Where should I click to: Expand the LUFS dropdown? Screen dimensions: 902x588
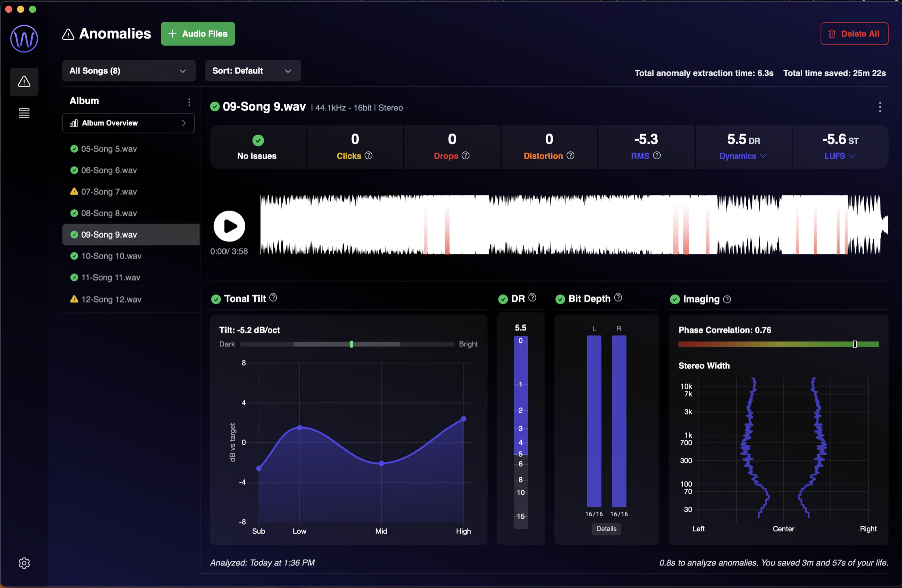tap(840, 156)
